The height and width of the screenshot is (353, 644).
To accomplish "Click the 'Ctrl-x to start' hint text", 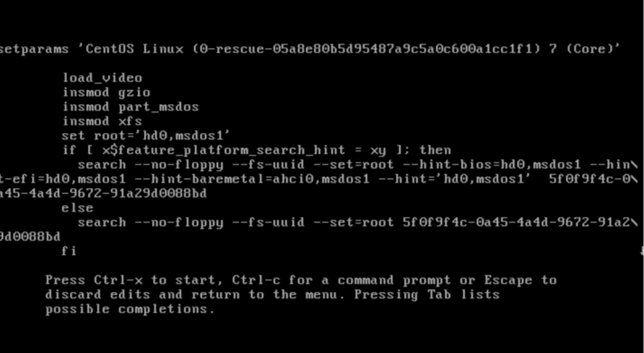I will coord(158,280).
